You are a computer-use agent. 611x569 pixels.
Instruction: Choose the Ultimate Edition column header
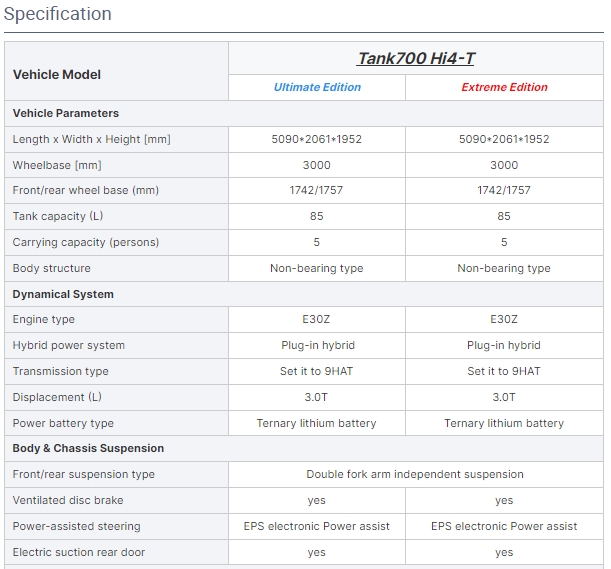coord(317,87)
